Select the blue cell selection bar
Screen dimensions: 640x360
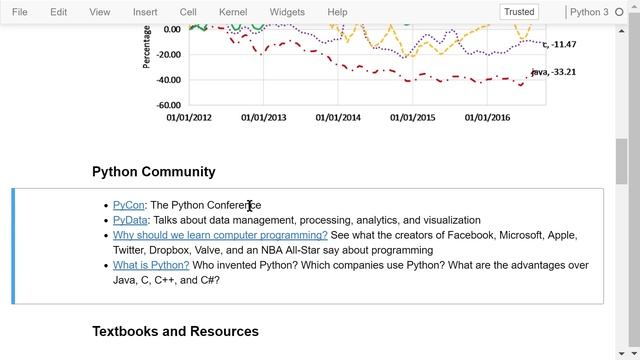(13, 246)
